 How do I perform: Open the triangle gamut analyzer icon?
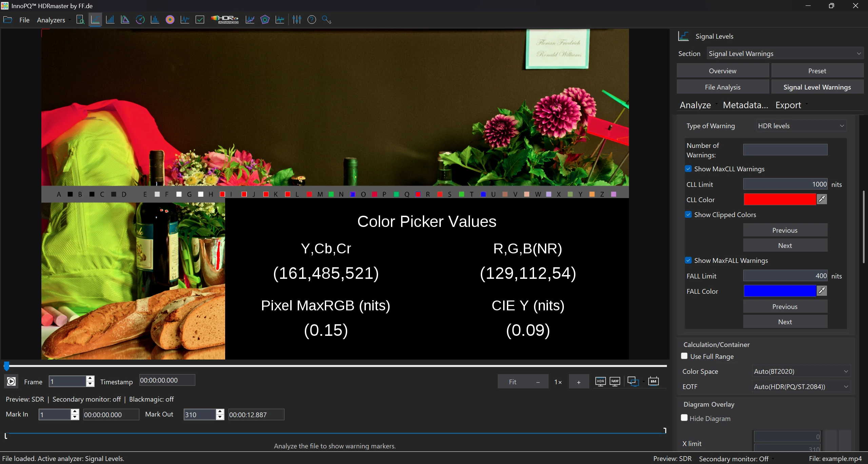point(125,20)
